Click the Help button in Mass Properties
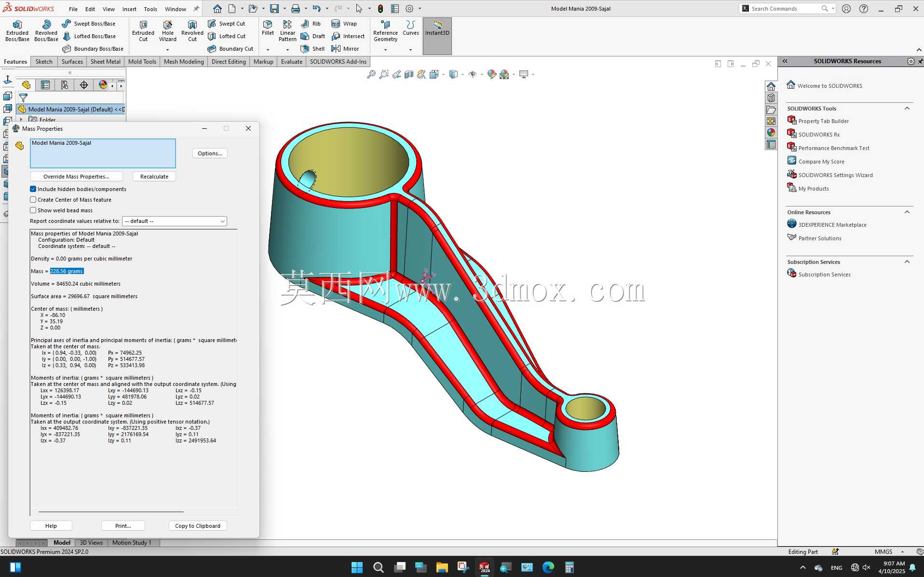This screenshot has height=577, width=924. [51, 526]
